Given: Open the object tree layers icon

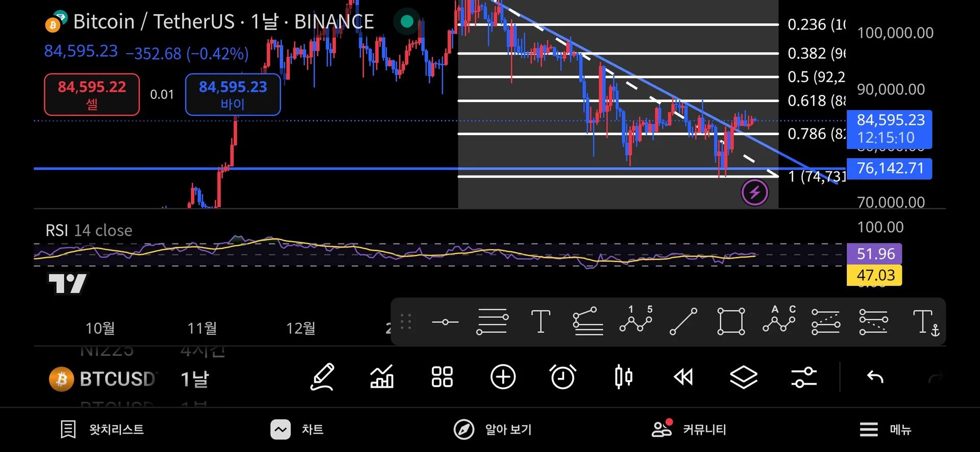Looking at the screenshot, I should 744,378.
